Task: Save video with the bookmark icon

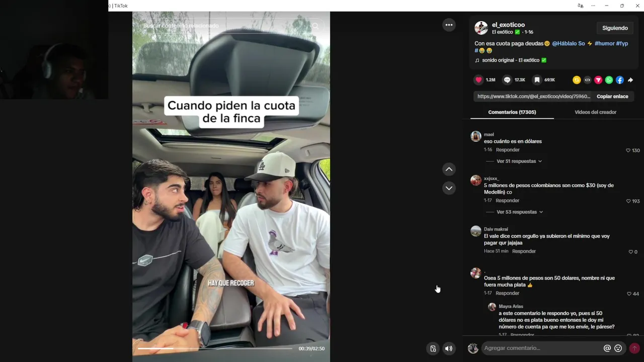Action: [537, 80]
